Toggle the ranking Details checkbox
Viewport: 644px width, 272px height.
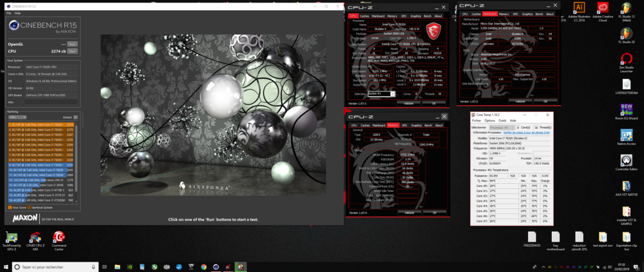(75, 117)
